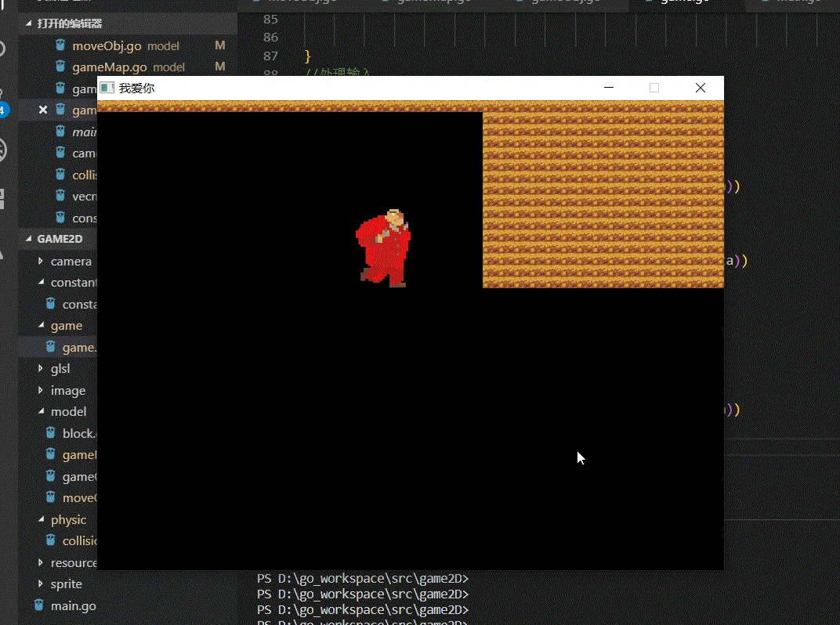Click the red character sprite in the game
840x625 pixels.
click(x=383, y=248)
